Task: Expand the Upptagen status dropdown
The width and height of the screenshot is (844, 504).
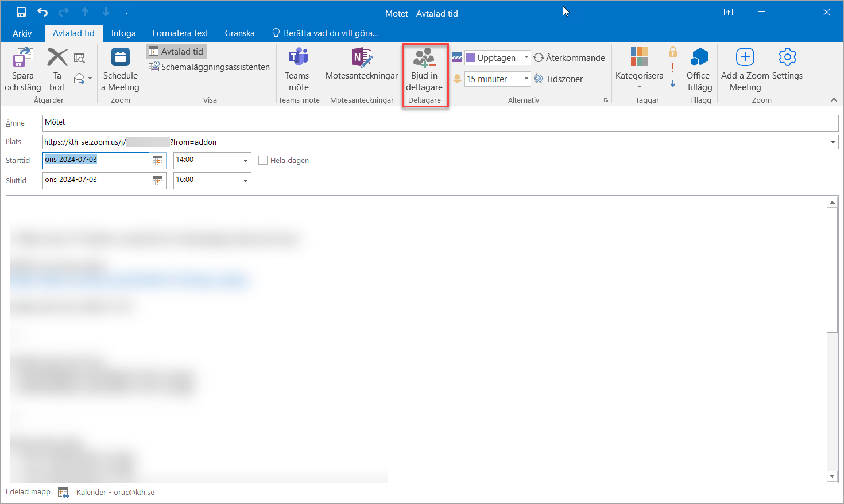Action: (x=526, y=57)
